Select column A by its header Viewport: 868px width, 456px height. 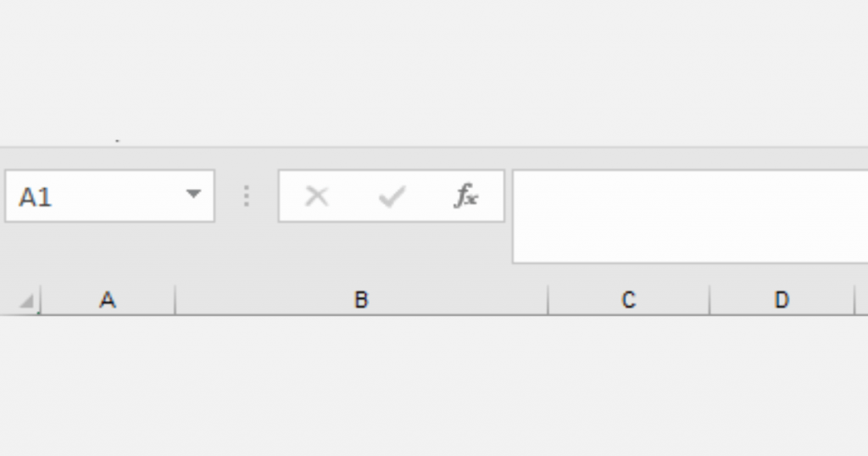(x=108, y=300)
